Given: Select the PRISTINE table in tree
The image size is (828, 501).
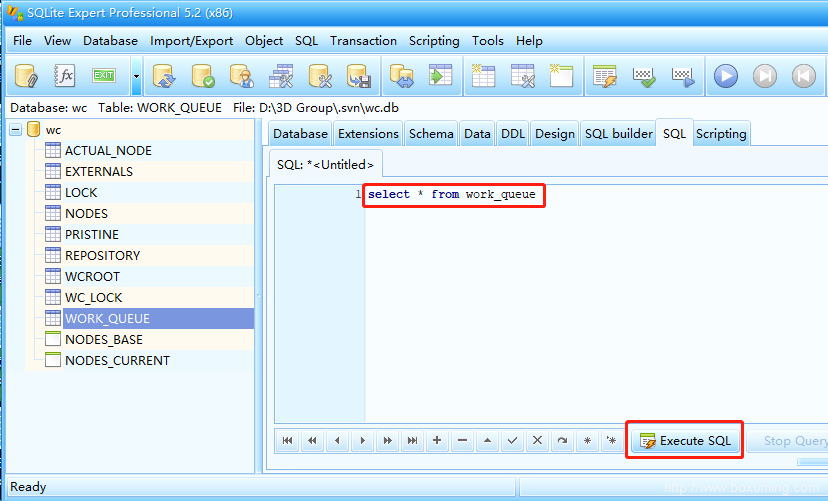Looking at the screenshot, I should (x=91, y=235).
